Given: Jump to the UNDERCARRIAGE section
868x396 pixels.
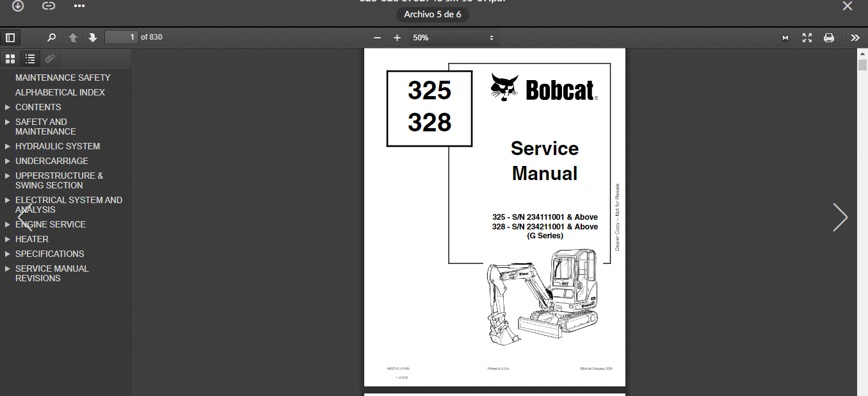Looking at the screenshot, I should click(x=52, y=161).
